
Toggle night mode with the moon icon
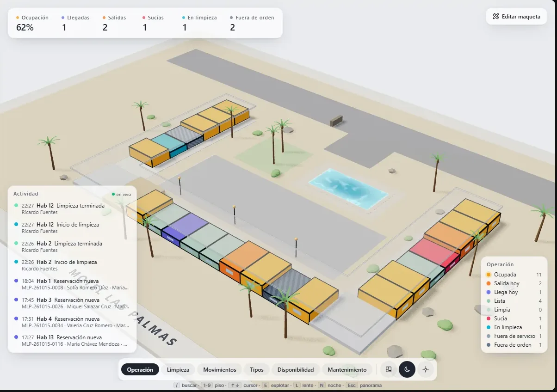(x=407, y=369)
